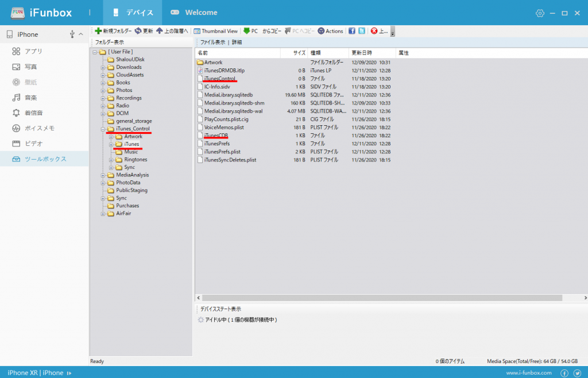Collapse the [User File] root node
The width and height of the screenshot is (588, 378).
point(95,52)
